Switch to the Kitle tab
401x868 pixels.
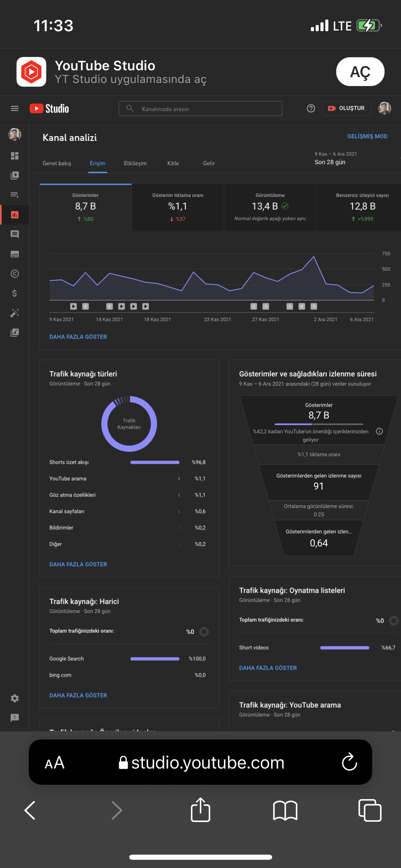[x=173, y=163]
